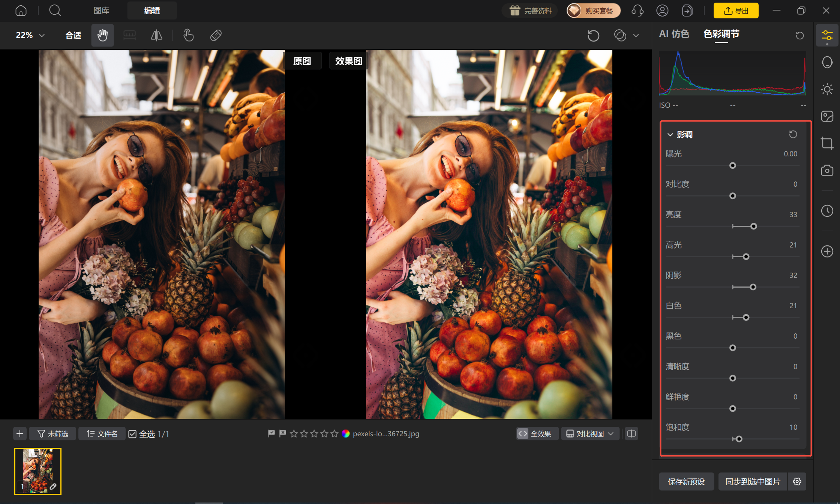Select the 色彩调节 tab
This screenshot has width=840, height=504.
tap(721, 34)
